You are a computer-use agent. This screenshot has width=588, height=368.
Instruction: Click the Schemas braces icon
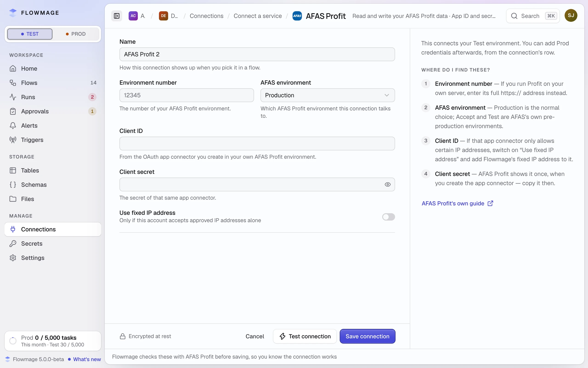(13, 185)
